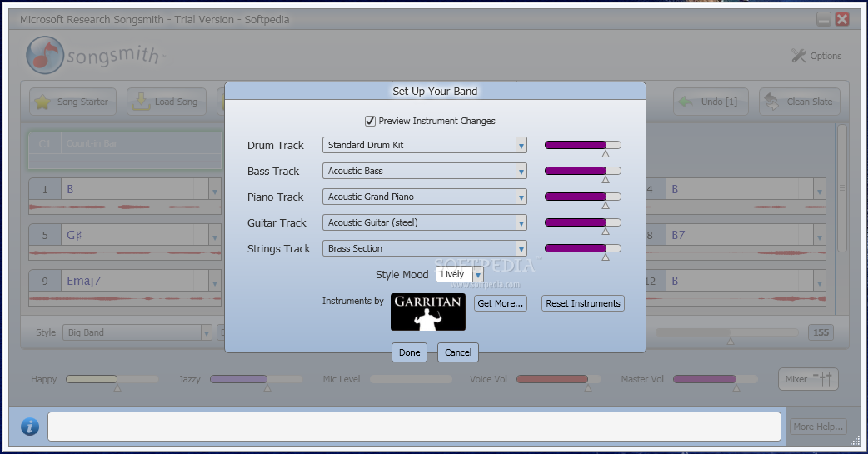The height and width of the screenshot is (454, 868).
Task: Adjust the Master Vol slider
Action: click(716, 379)
